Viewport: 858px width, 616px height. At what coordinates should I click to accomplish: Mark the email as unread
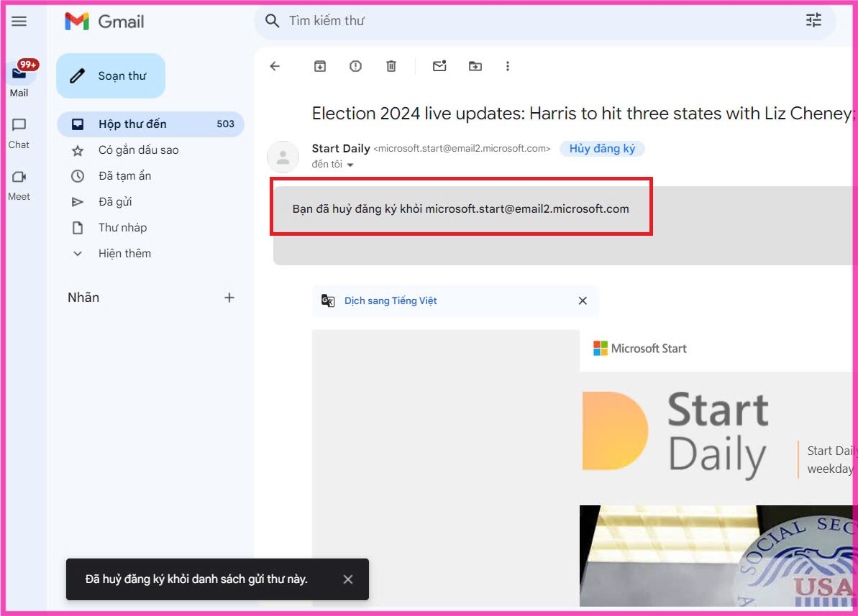[x=439, y=66]
